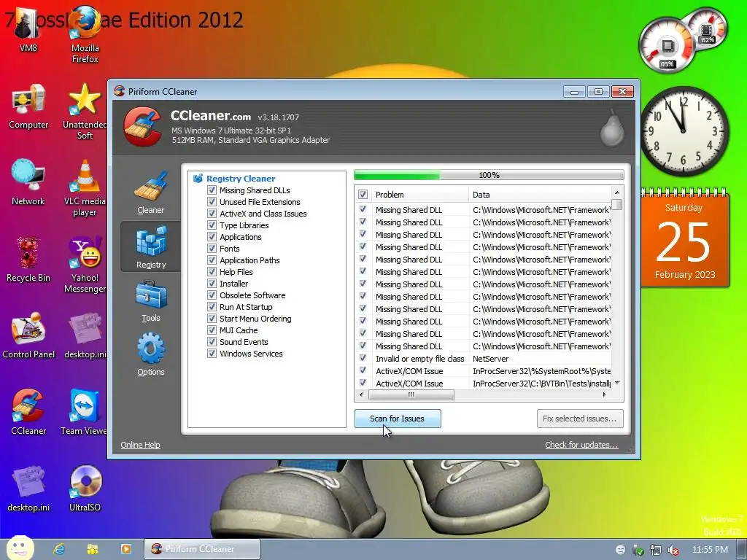Select the Registry Cleaner tree heading
This screenshot has width=747, height=560.
tap(241, 179)
